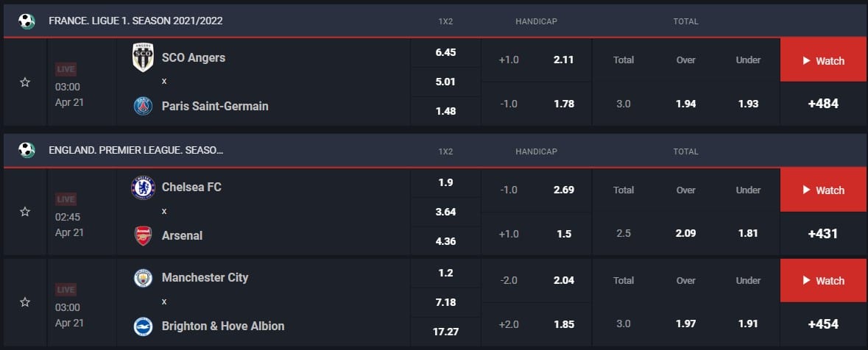Show +454 more bets for Manchester City
This screenshot has height=350, width=868.
pyautogui.click(x=823, y=324)
